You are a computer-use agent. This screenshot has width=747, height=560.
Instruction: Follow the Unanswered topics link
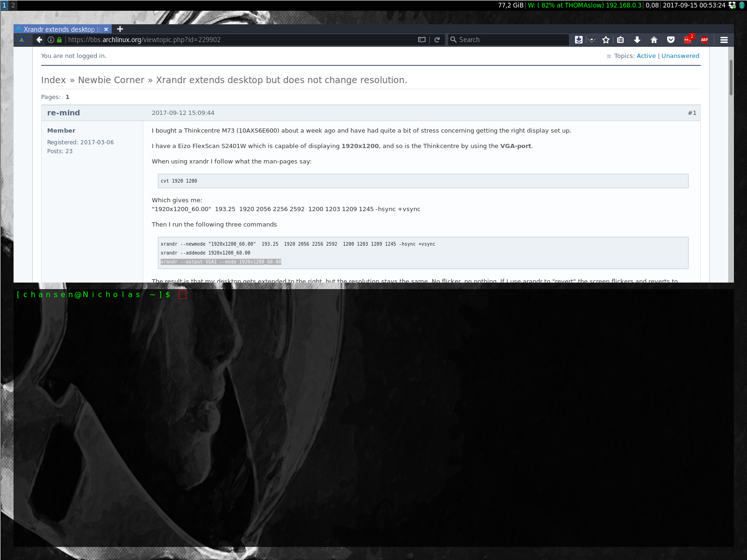tap(680, 56)
